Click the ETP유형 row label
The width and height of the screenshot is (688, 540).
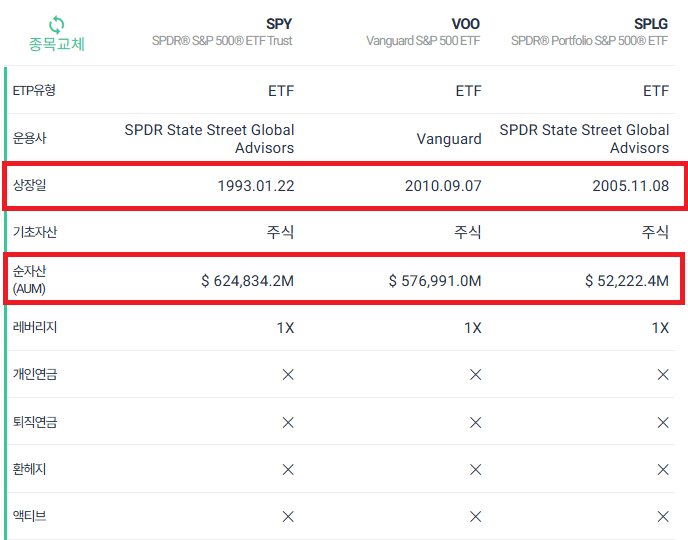[x=34, y=90]
